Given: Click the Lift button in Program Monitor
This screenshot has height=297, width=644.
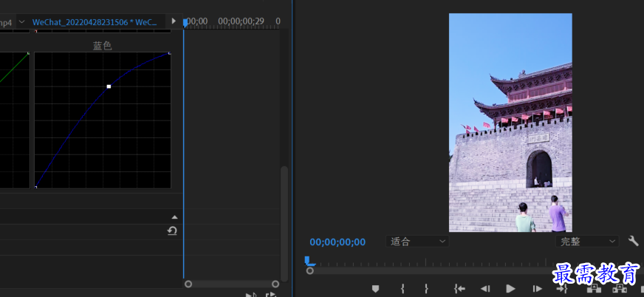Looking at the screenshot, I should pos(594,289).
